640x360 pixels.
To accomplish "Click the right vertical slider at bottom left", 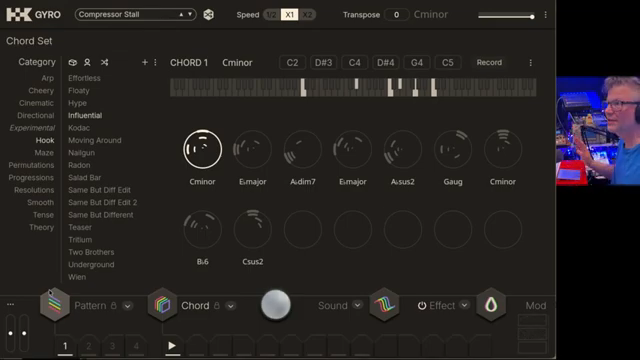I will [x=24, y=333].
